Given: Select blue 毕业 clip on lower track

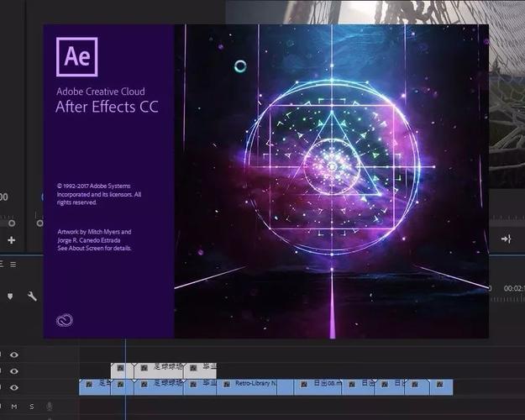Looking at the screenshot, I should tap(200, 387).
